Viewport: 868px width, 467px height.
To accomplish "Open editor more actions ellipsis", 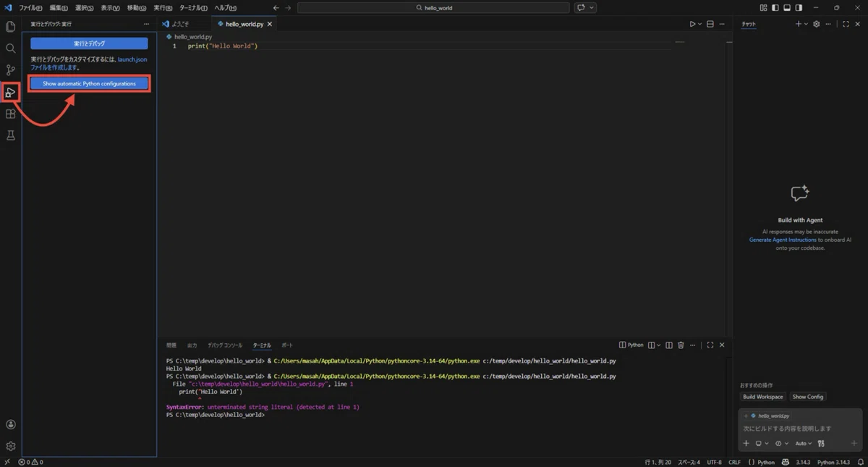I will pos(723,24).
